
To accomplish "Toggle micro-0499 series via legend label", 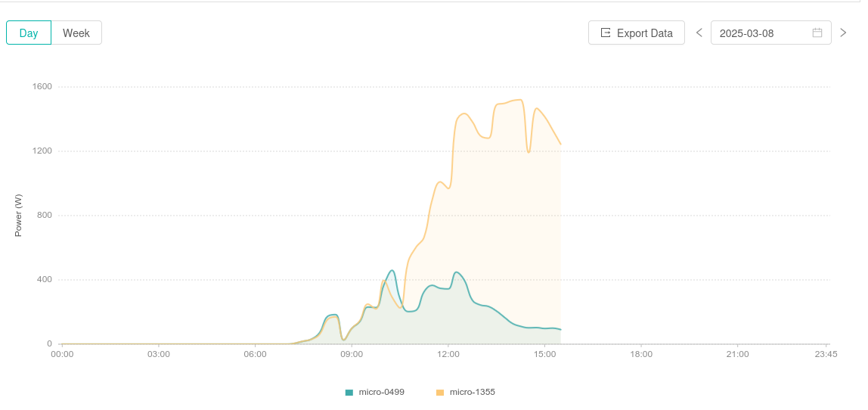I will (x=381, y=392).
